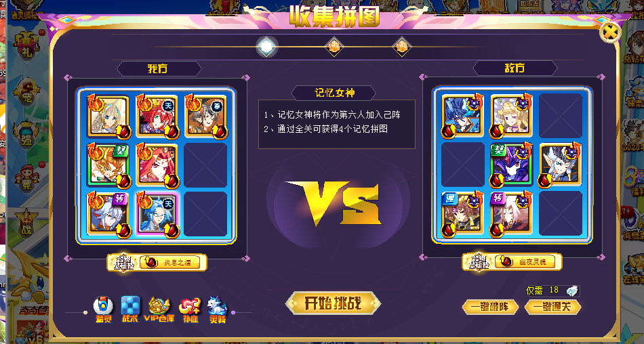644x344 pixels.
Task: Select the first glowing stage marker
Action: tap(266, 47)
